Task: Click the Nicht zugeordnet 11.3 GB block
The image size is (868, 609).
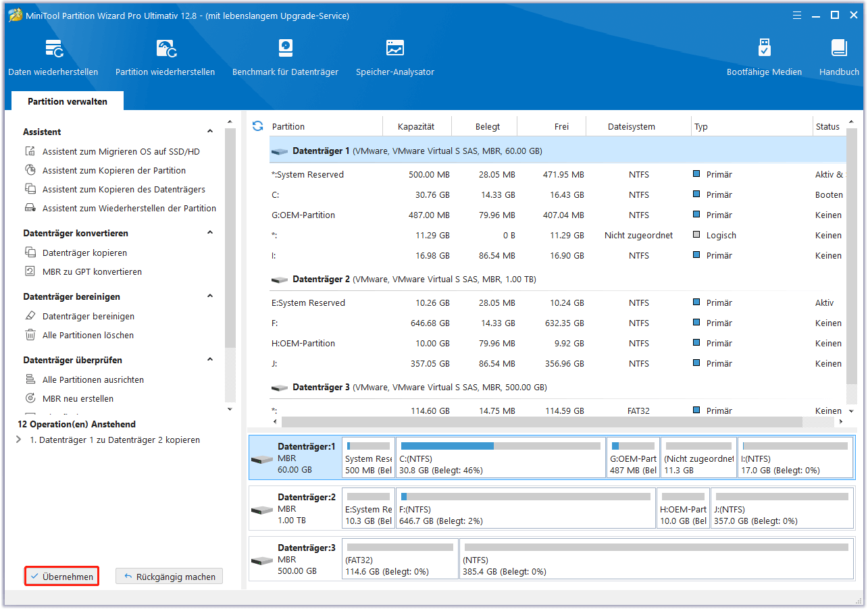Action: pos(699,457)
